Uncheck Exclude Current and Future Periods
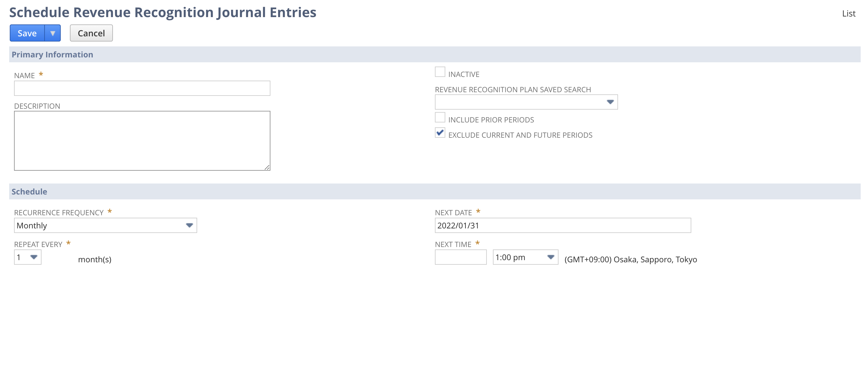Viewport: 868px width, 378px height. point(440,133)
